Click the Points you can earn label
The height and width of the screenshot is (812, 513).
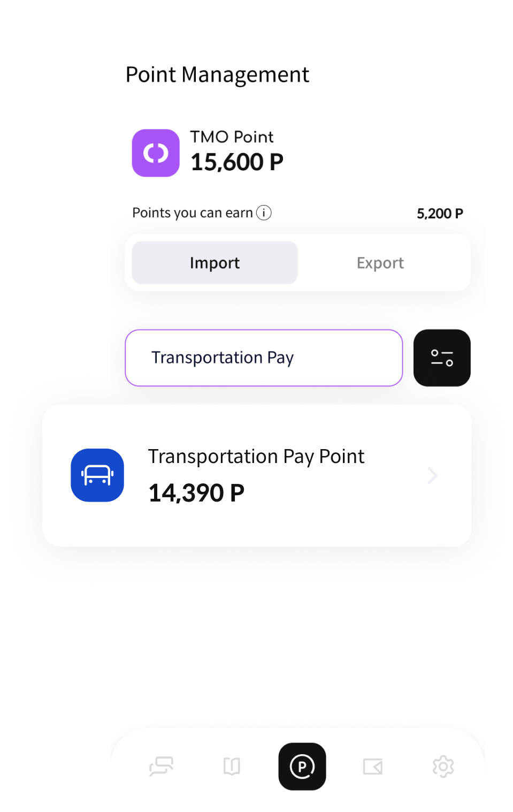coord(192,213)
